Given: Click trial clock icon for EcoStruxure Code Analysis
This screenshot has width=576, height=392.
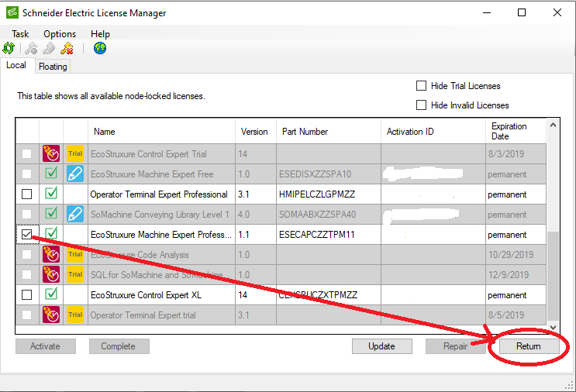Looking at the screenshot, I should (51, 254).
